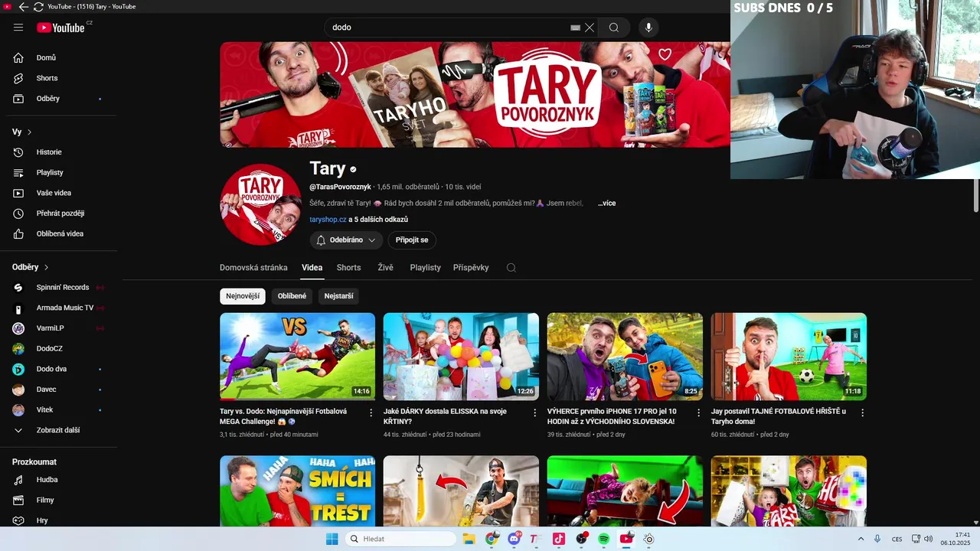Clear the search box with X icon

[590, 28]
